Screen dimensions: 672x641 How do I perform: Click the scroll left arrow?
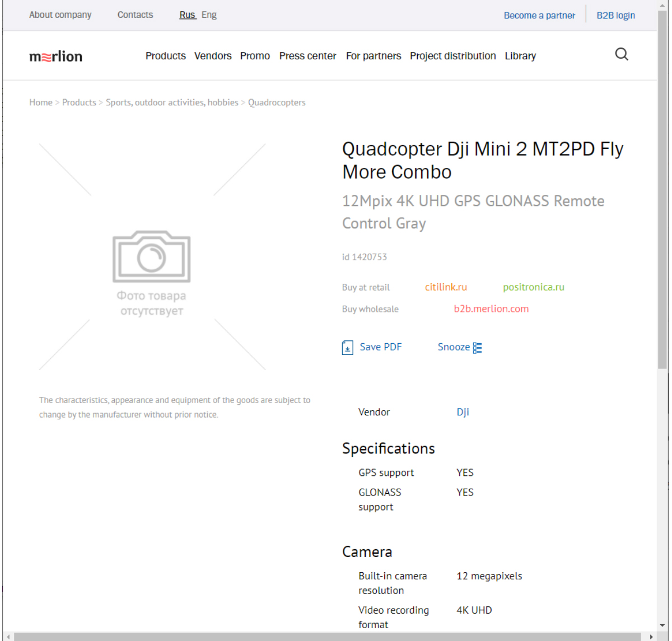[x=7, y=637]
